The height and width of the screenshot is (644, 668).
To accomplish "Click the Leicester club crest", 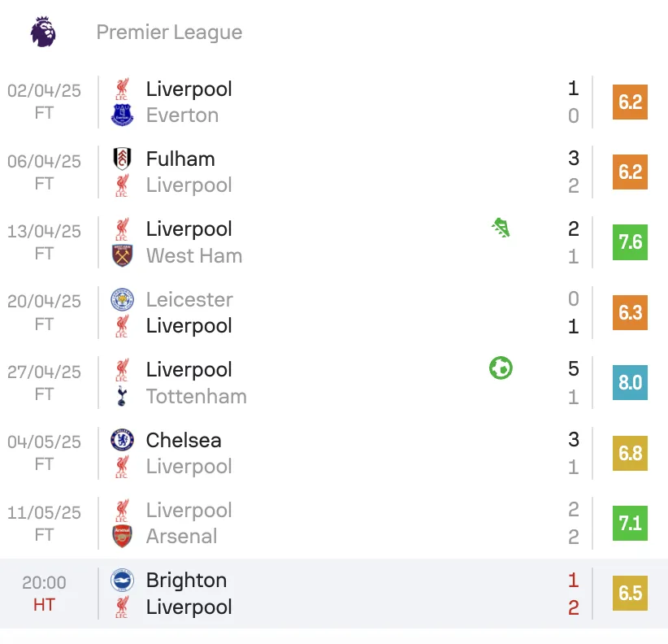I will (122, 299).
